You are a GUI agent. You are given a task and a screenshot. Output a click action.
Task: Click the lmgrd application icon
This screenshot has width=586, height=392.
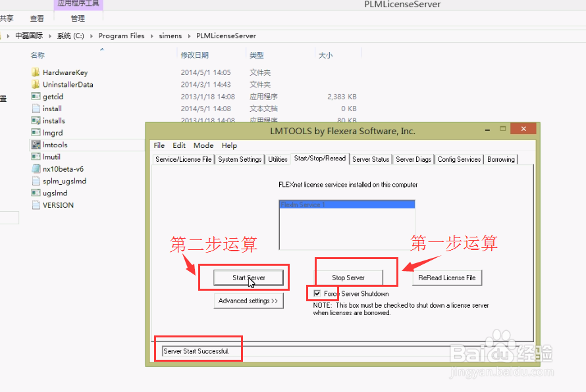pos(36,133)
